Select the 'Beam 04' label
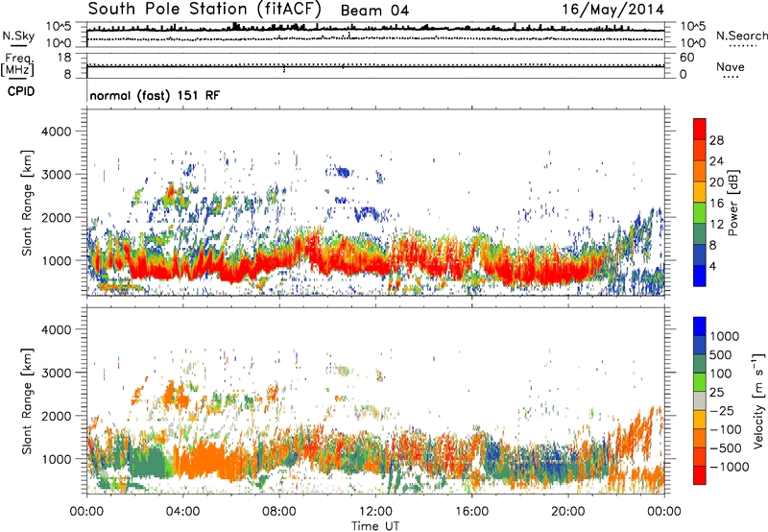This screenshot has height=532, width=768. [374, 11]
